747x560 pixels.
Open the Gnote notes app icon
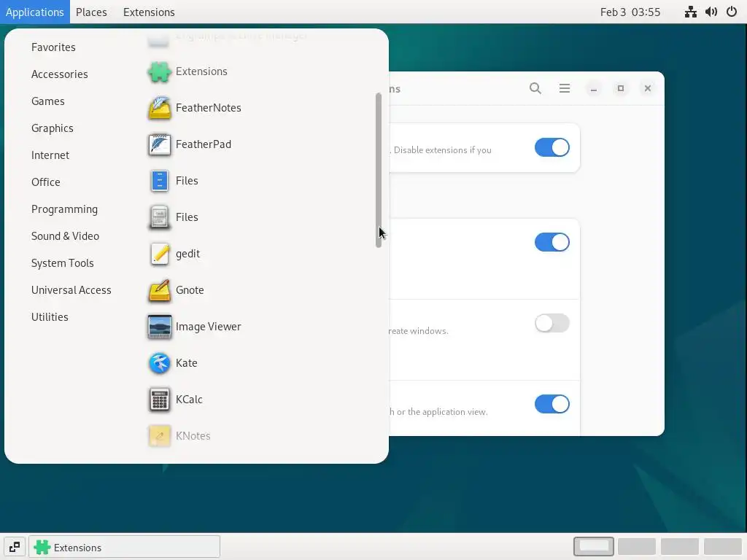(159, 290)
